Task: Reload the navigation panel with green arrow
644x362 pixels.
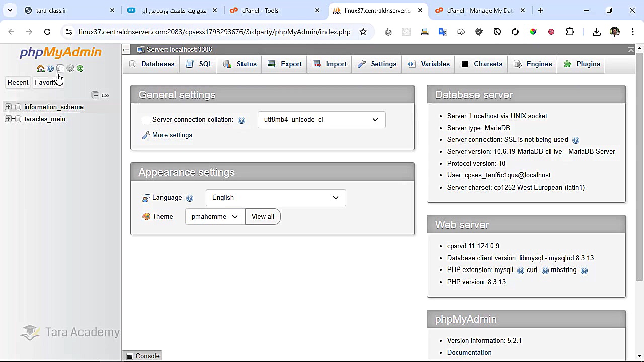Action: 80,69
